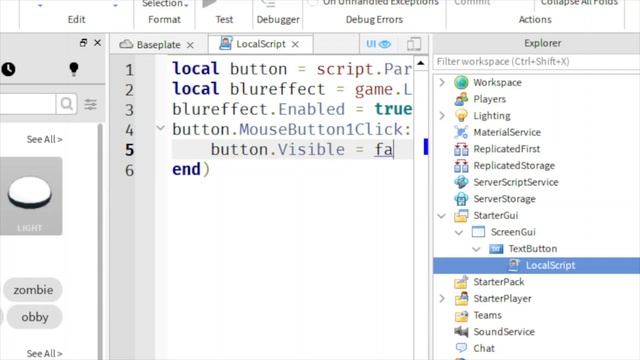Collapse code fold on line 4
The width and height of the screenshot is (640, 360).
click(x=161, y=129)
